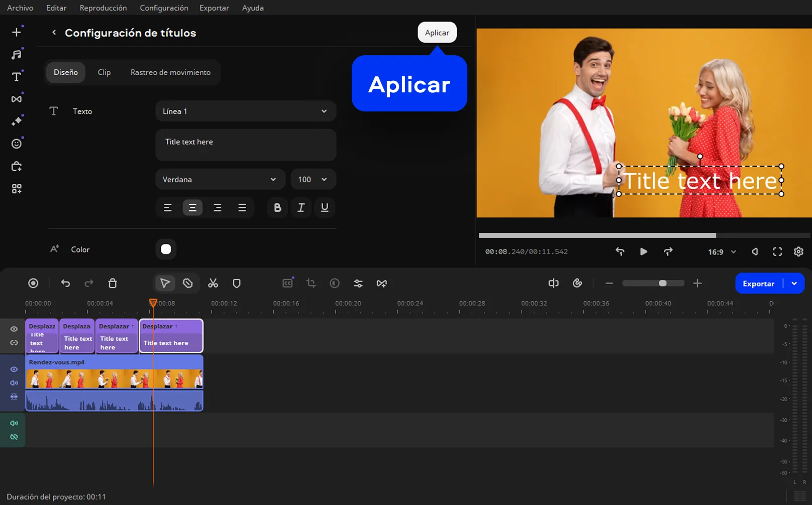Start recording with the record icon
The image size is (812, 505).
33,284
